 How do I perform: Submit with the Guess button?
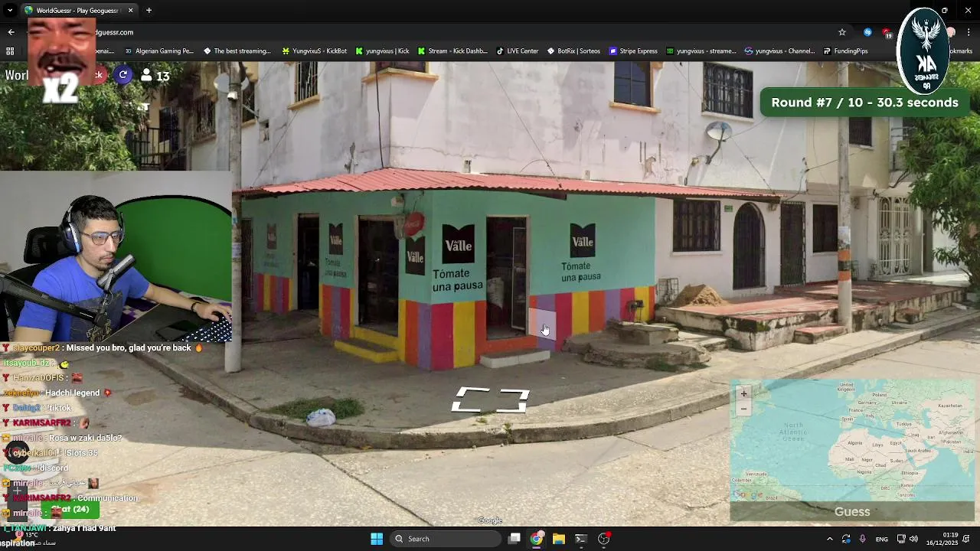[852, 512]
